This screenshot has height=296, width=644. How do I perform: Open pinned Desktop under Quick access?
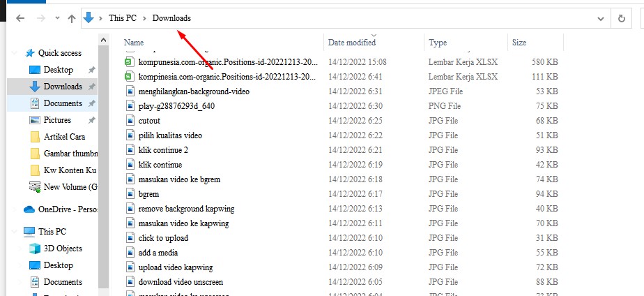(59, 70)
